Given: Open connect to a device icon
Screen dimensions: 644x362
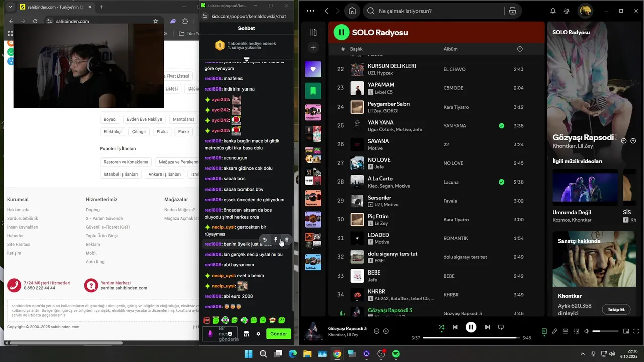Looking at the screenshot, I should [x=577, y=331].
